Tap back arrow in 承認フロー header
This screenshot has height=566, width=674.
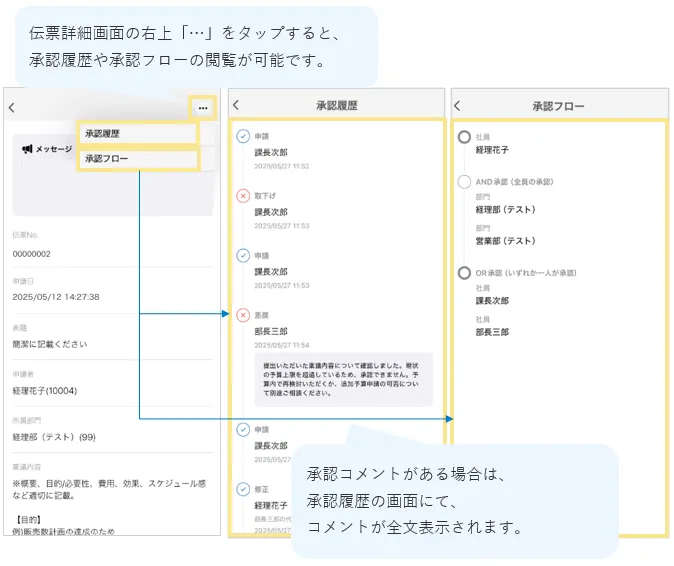point(458,106)
